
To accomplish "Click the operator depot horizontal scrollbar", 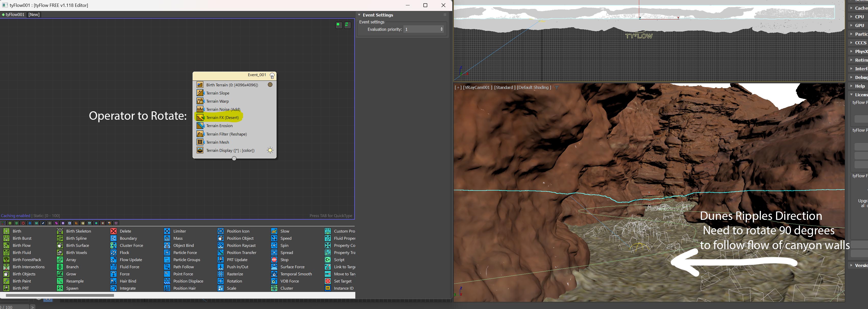I will pyautogui.click(x=60, y=295).
